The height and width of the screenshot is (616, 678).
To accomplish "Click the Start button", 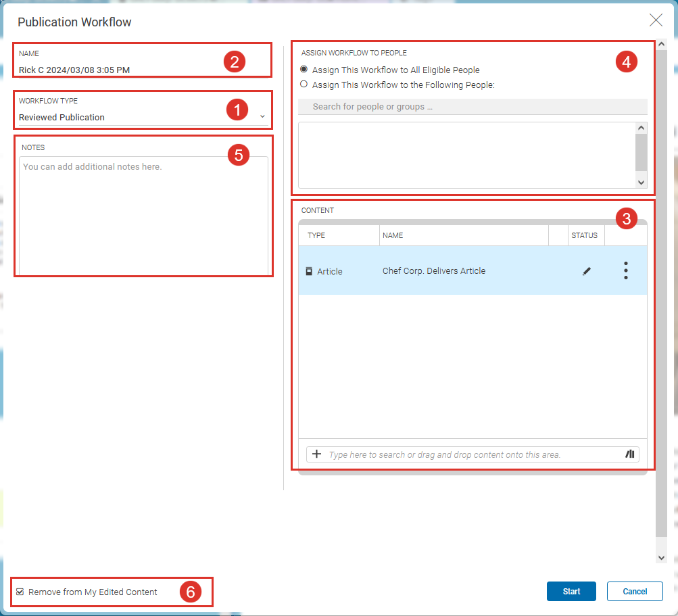I will (571, 590).
